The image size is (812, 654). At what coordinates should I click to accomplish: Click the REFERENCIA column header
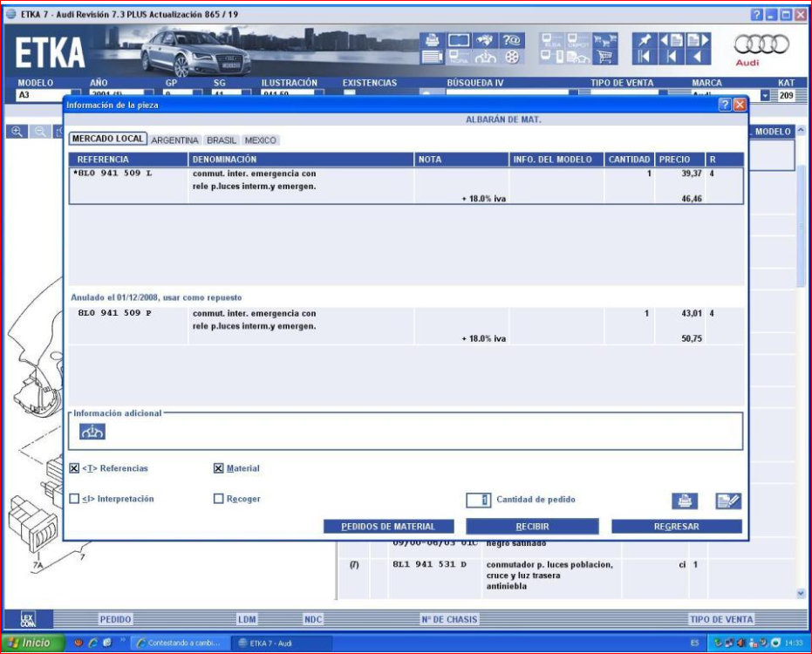coord(128,160)
